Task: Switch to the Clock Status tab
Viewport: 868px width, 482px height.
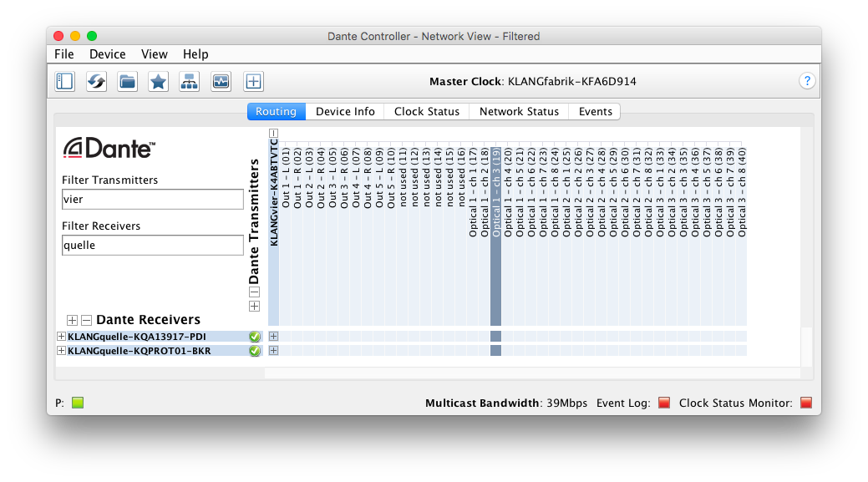Action: [x=427, y=111]
